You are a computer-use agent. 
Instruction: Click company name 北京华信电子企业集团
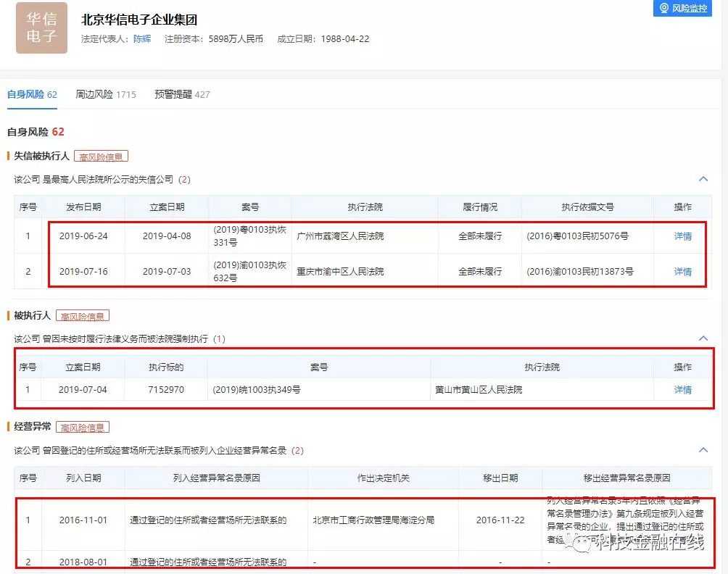point(139,20)
